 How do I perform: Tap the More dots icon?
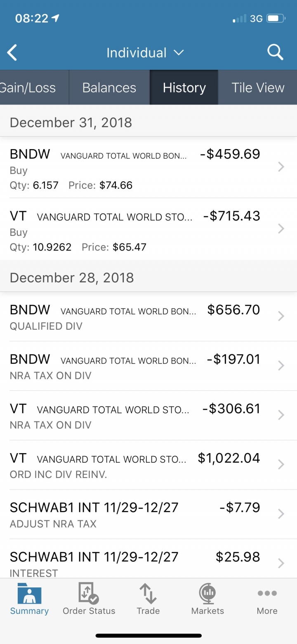[267, 594]
